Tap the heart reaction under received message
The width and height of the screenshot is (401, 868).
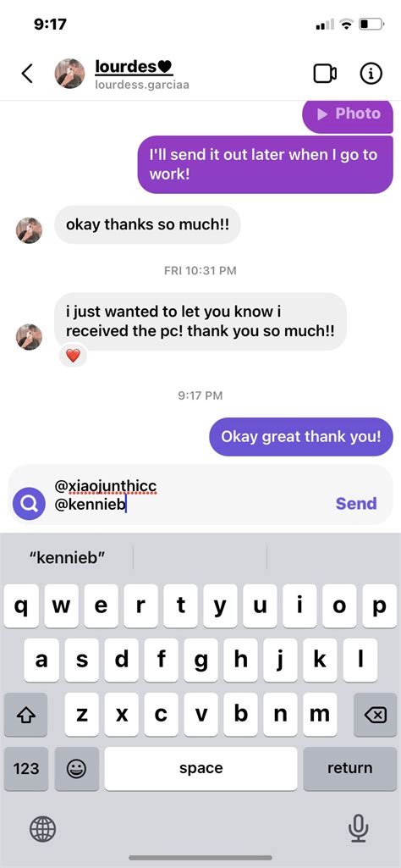73,356
